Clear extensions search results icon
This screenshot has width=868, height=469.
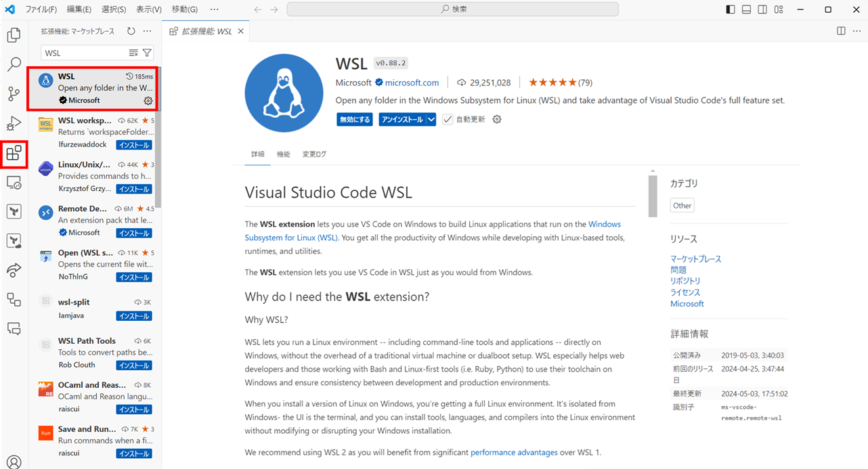click(x=133, y=53)
